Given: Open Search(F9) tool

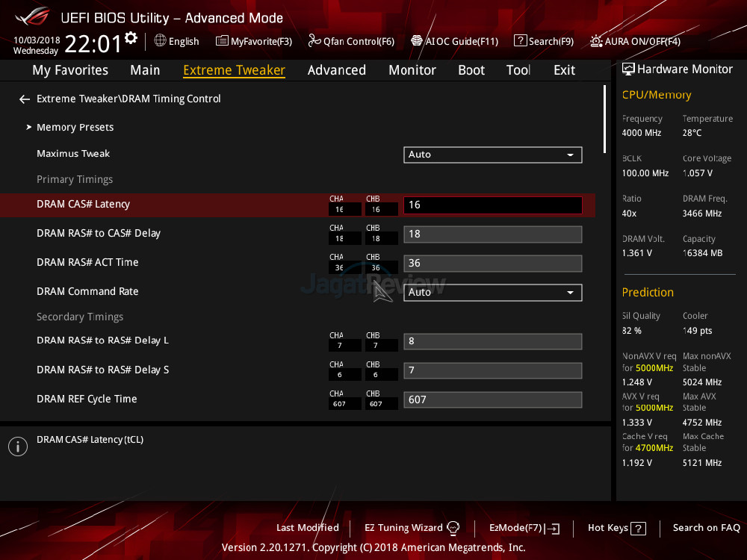Looking at the screenshot, I should point(543,42).
